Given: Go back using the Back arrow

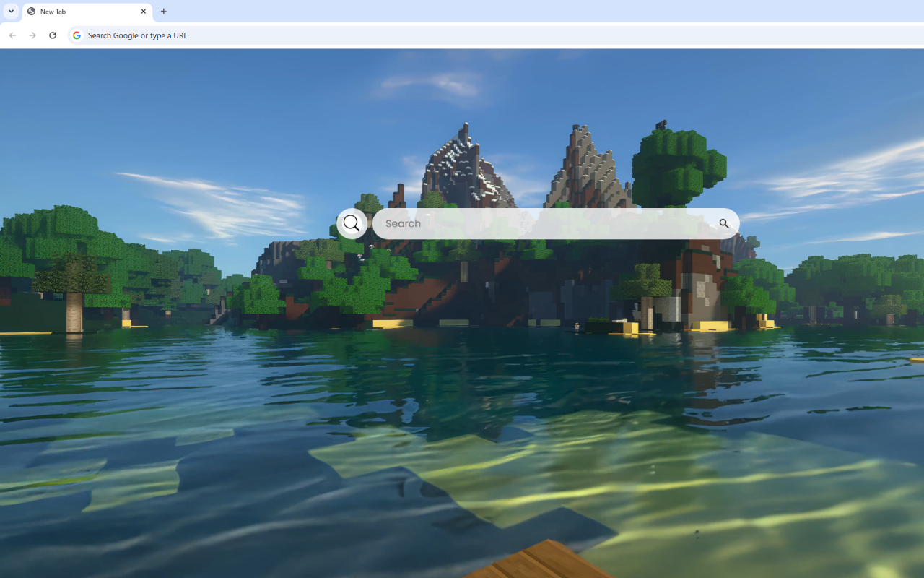Looking at the screenshot, I should click(12, 35).
